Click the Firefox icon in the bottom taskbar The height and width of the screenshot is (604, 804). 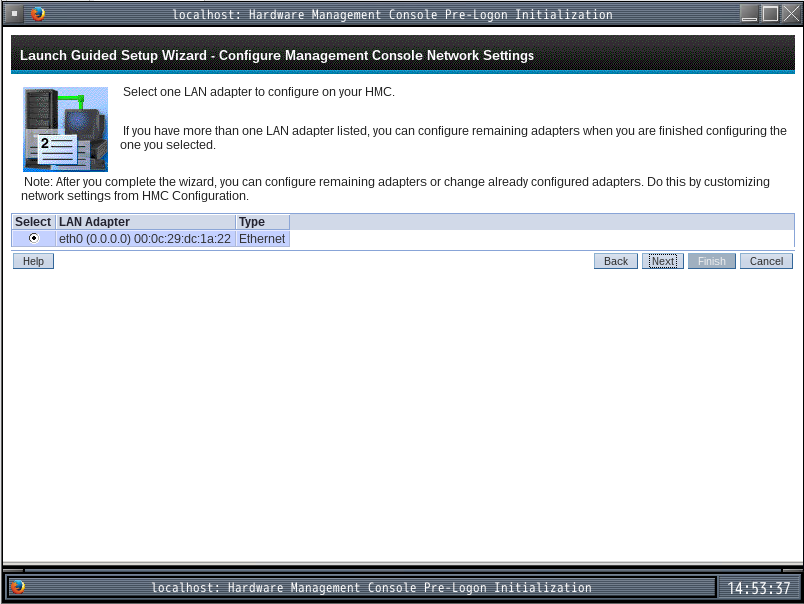pos(18,587)
